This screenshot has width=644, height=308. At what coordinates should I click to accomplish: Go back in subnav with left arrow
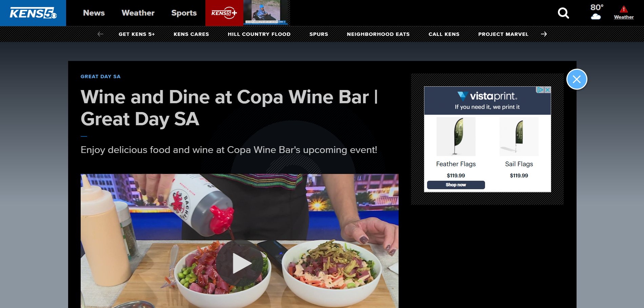coord(100,34)
